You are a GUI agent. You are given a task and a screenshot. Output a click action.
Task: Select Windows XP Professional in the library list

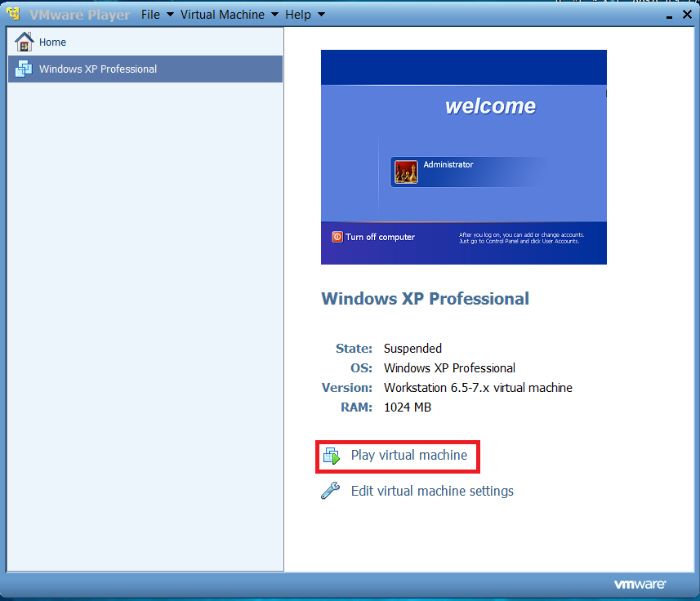(145, 69)
